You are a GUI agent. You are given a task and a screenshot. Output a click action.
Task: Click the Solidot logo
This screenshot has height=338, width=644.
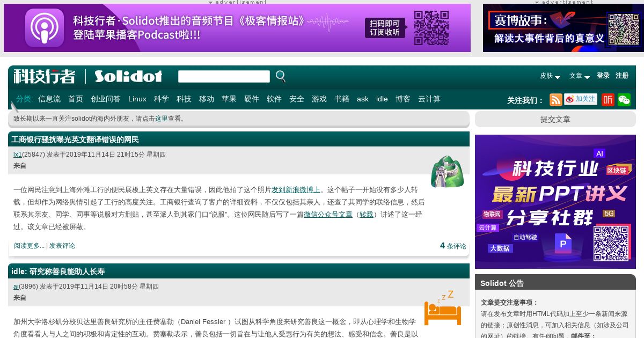(128, 76)
